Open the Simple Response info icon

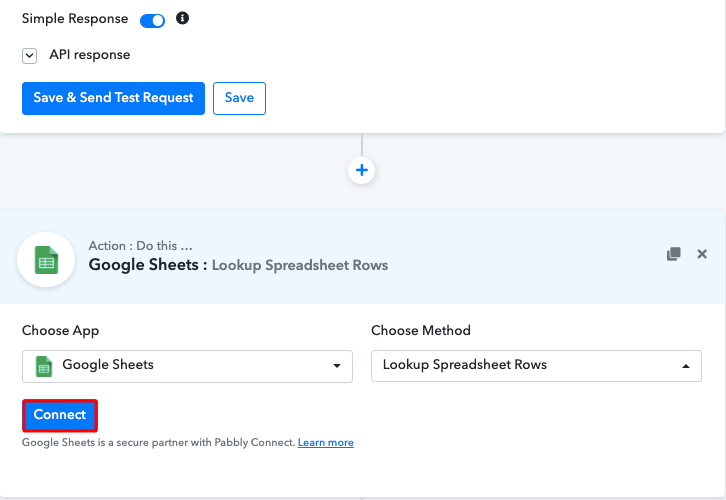pos(182,18)
